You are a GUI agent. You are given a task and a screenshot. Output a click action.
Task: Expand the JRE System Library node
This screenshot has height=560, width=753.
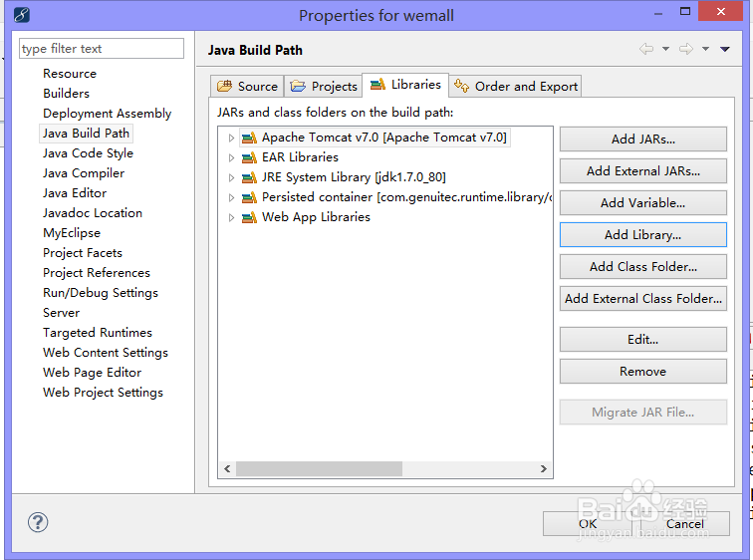(231, 177)
